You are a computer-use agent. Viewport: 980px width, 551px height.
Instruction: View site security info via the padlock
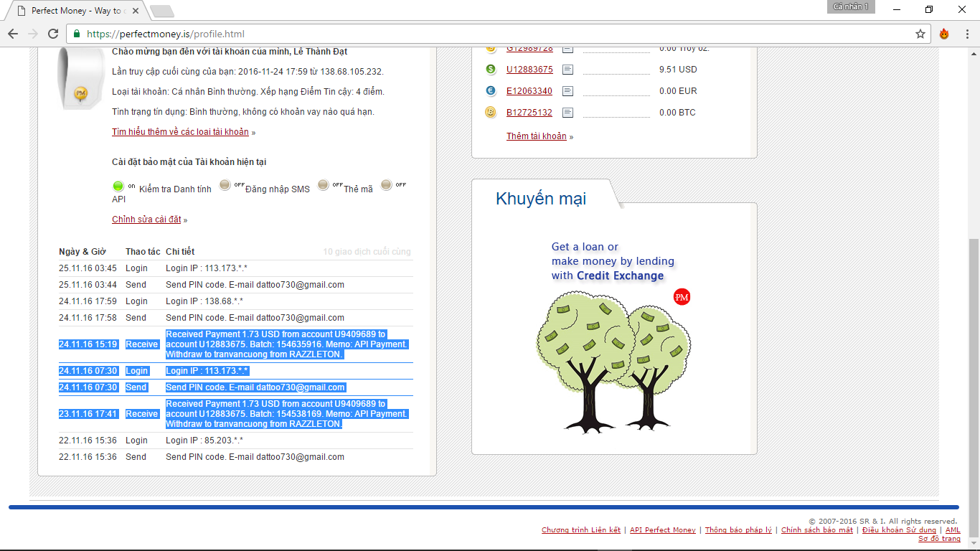tap(77, 34)
